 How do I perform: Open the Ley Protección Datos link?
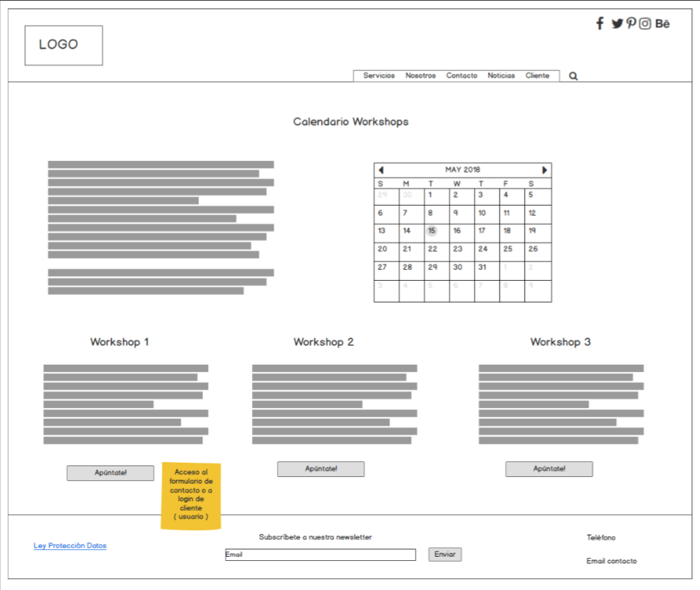[70, 545]
